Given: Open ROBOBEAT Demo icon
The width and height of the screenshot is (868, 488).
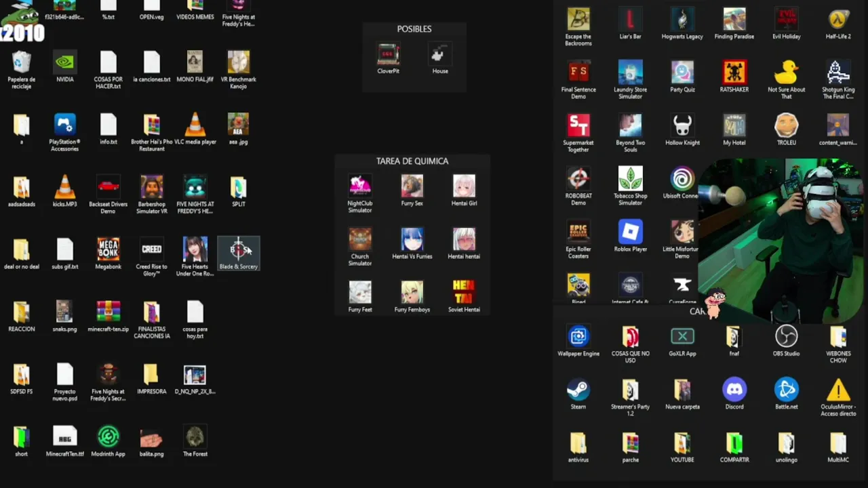Looking at the screenshot, I should coord(578,178).
